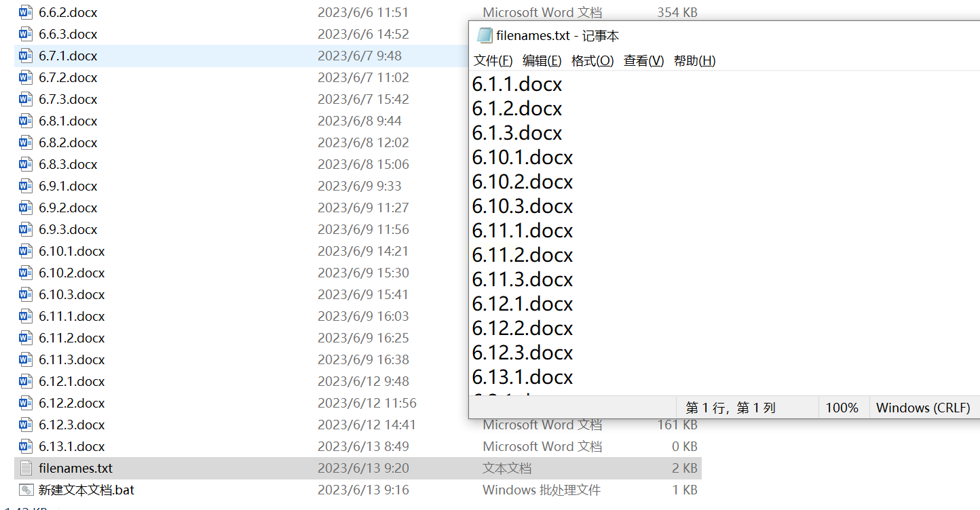Click the batch file icon of 新建文本文档.bat

click(x=26, y=490)
